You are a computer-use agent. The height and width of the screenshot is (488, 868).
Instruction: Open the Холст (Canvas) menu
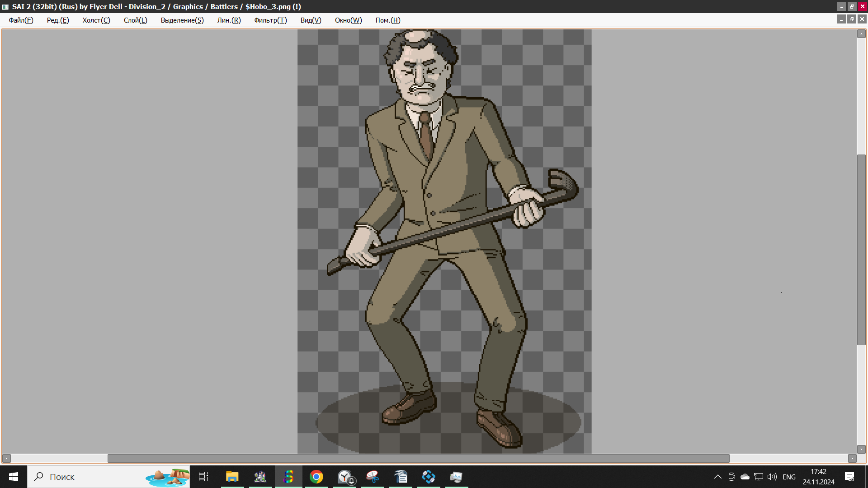pyautogui.click(x=96, y=20)
